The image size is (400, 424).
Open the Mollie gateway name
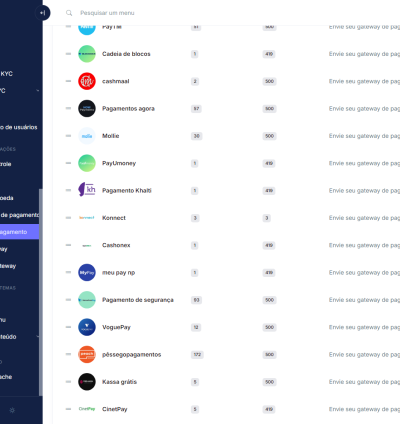pyautogui.click(x=110, y=136)
